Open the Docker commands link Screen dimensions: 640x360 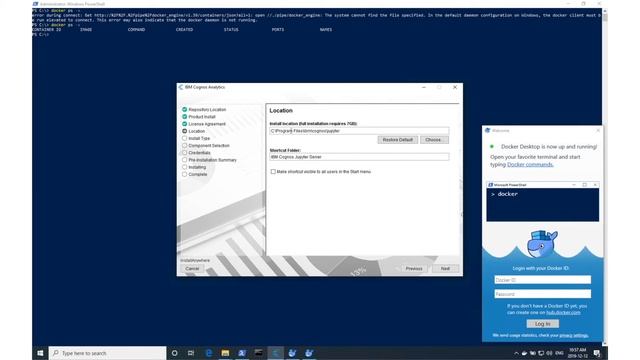(530, 164)
